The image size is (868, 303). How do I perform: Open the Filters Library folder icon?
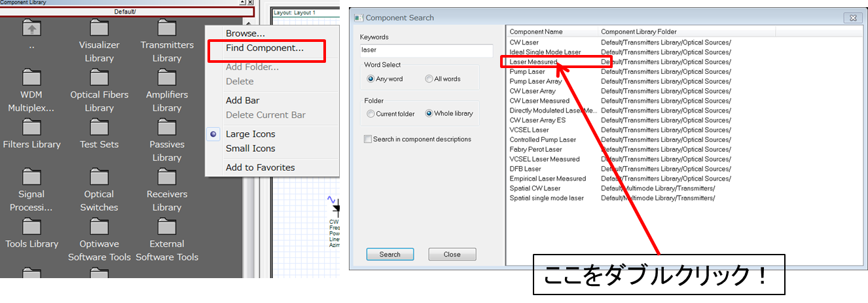(x=31, y=128)
